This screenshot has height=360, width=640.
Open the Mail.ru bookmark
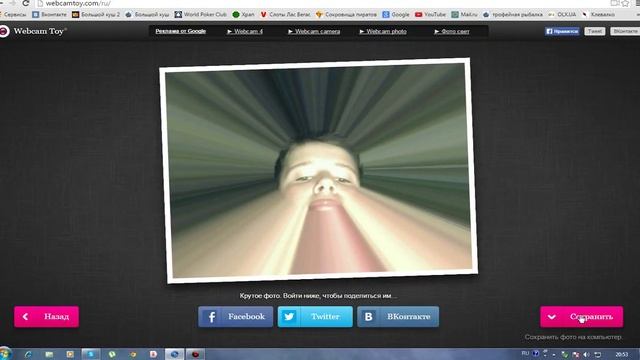[464, 14]
